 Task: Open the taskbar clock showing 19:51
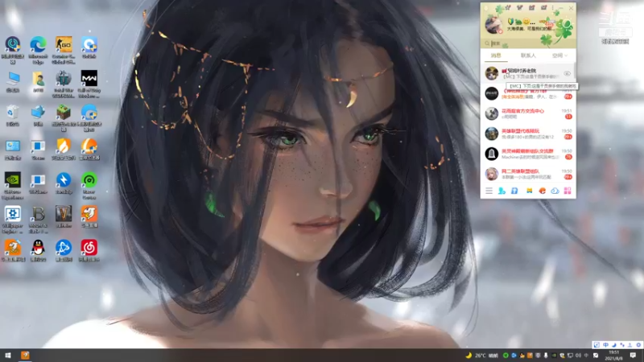click(x=613, y=356)
